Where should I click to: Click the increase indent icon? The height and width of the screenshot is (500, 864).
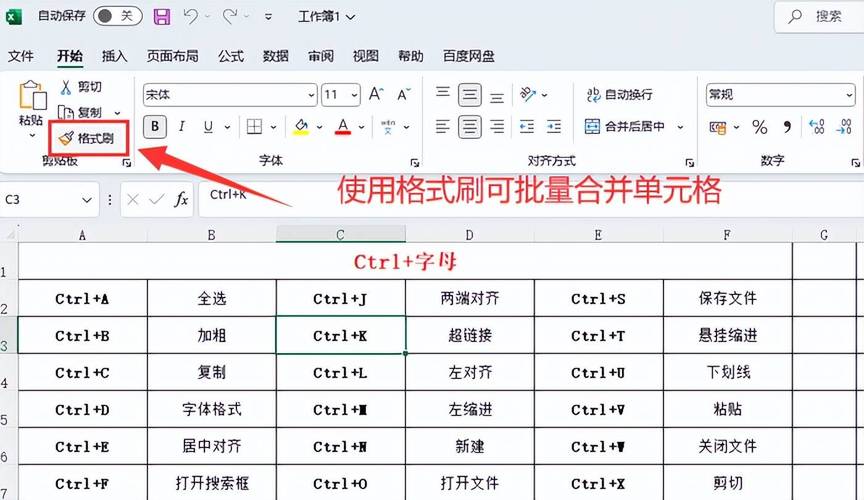(x=553, y=127)
